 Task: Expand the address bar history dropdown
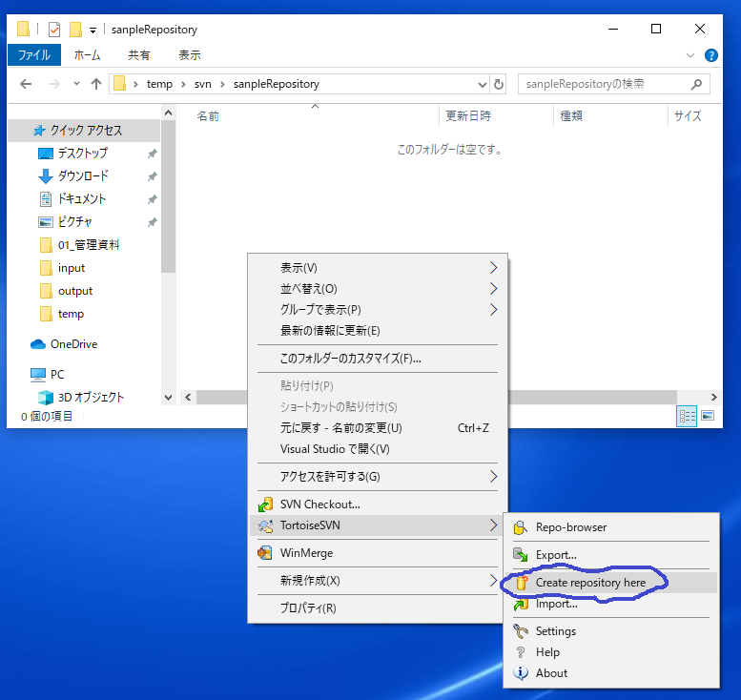[x=482, y=85]
